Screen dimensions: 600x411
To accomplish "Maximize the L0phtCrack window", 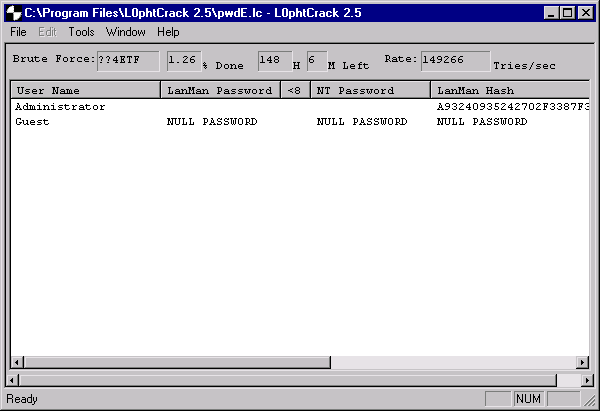I will click(x=567, y=13).
